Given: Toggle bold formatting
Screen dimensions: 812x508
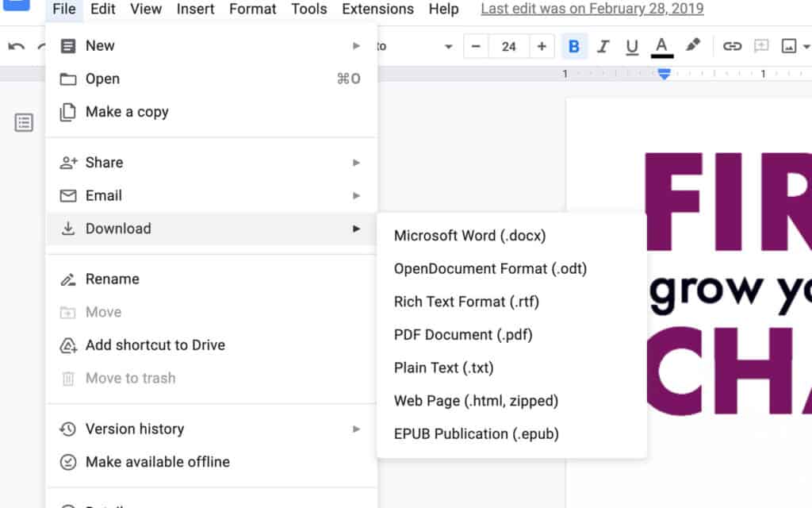Looking at the screenshot, I should coord(573,46).
